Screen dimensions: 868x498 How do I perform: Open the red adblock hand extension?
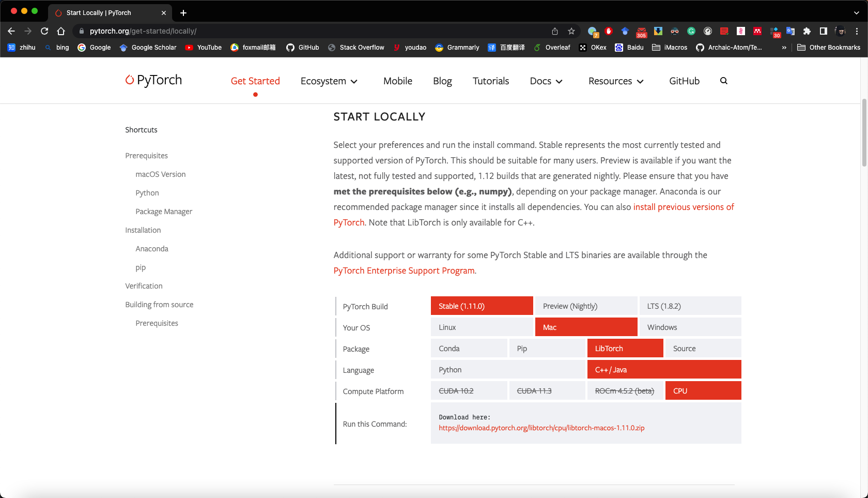pyautogui.click(x=608, y=31)
